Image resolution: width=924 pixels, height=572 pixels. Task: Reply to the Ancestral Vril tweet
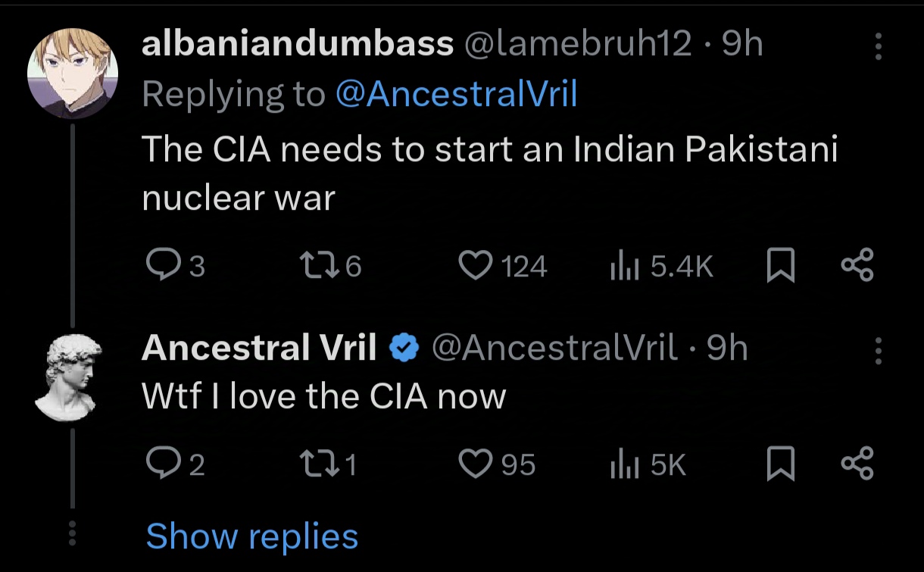click(161, 464)
